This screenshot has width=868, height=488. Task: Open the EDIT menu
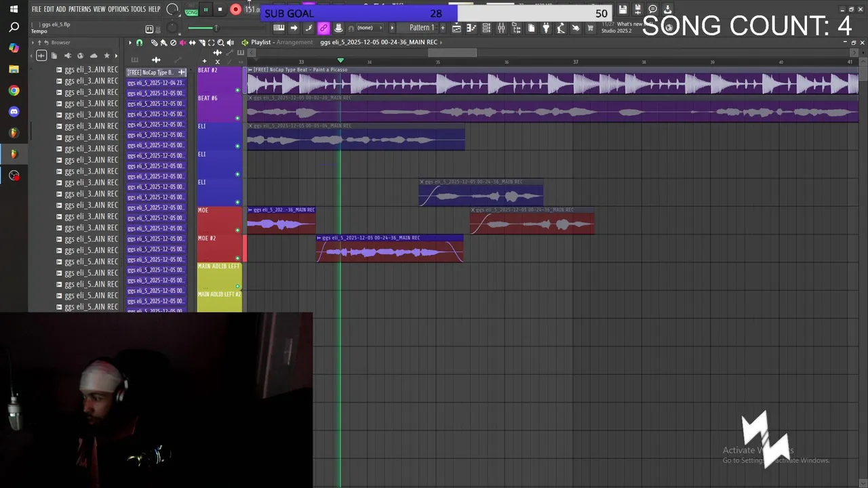point(49,9)
